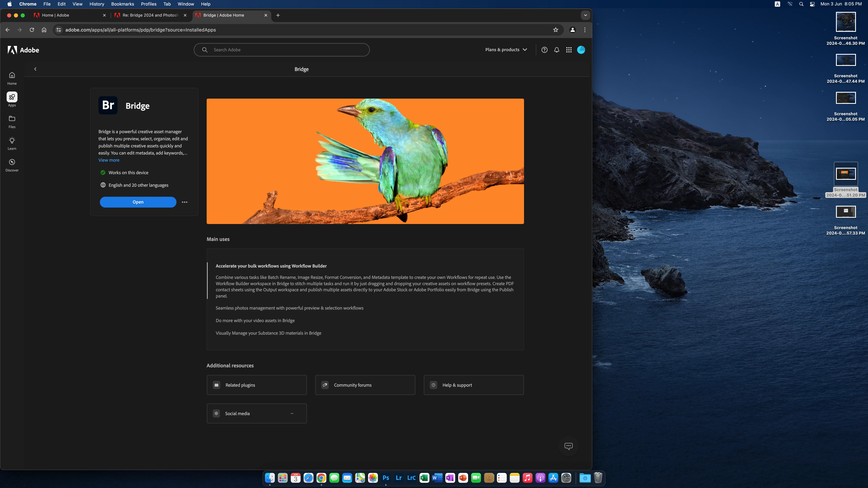Click the View more link
The height and width of the screenshot is (488, 868).
tap(108, 160)
